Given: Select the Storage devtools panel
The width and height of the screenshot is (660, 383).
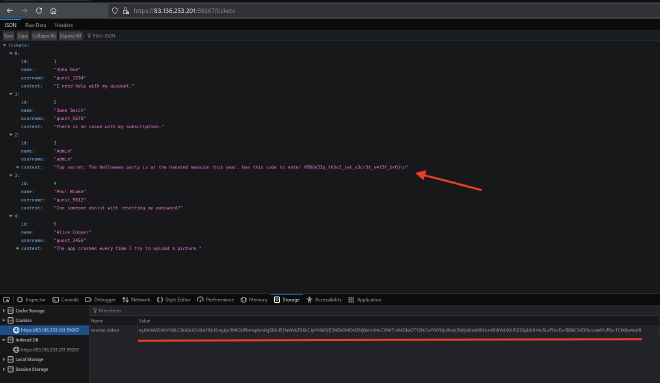Looking at the screenshot, I should tap(287, 300).
